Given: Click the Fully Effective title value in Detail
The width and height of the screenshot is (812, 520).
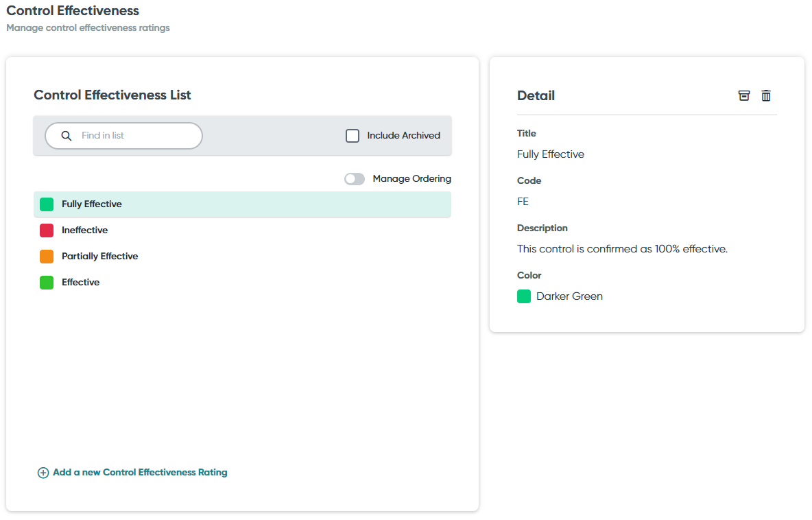Looking at the screenshot, I should coord(551,154).
